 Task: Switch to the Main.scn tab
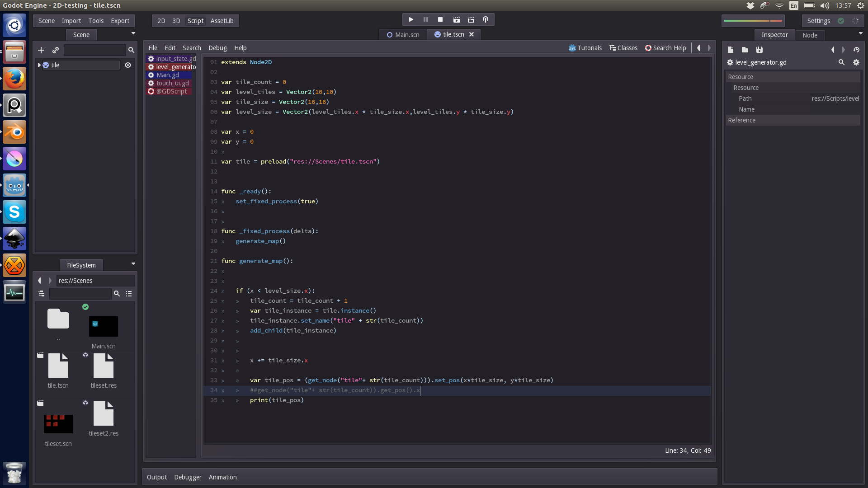coord(403,35)
